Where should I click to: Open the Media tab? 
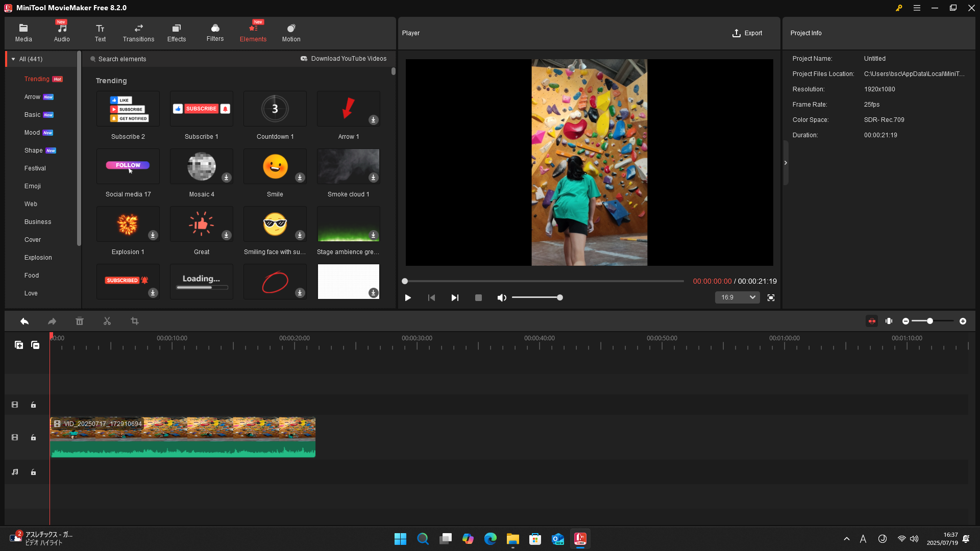23,33
